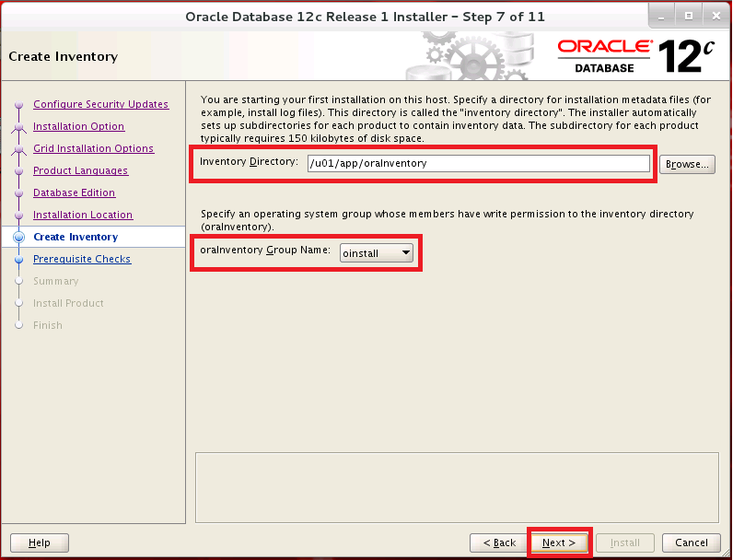733x560 pixels.
Task: Go to the Installation Option step
Action: coord(78,126)
